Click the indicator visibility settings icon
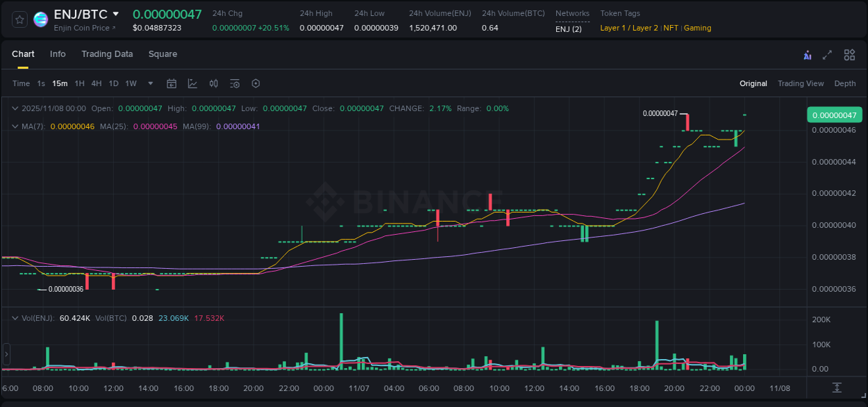The image size is (868, 407). (x=235, y=83)
